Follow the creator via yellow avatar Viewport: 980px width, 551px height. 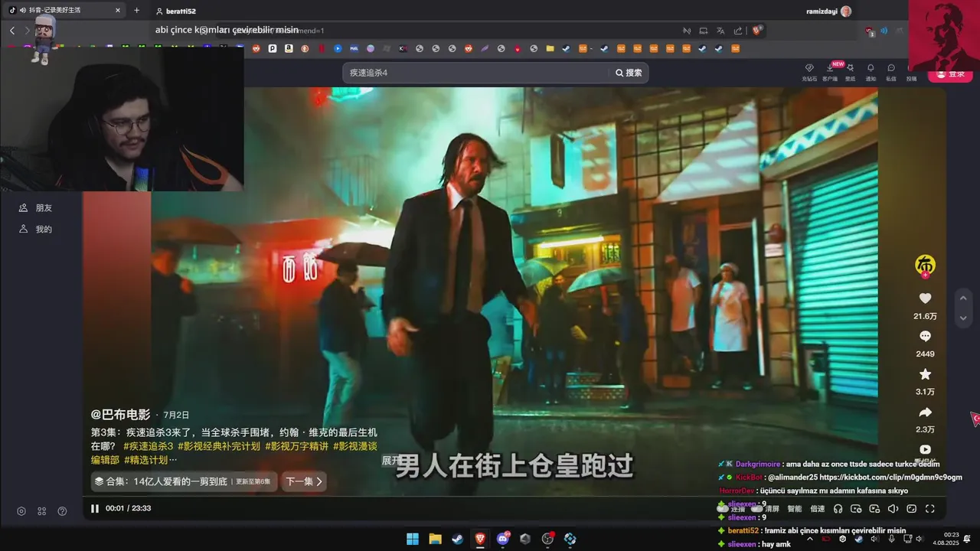click(925, 265)
